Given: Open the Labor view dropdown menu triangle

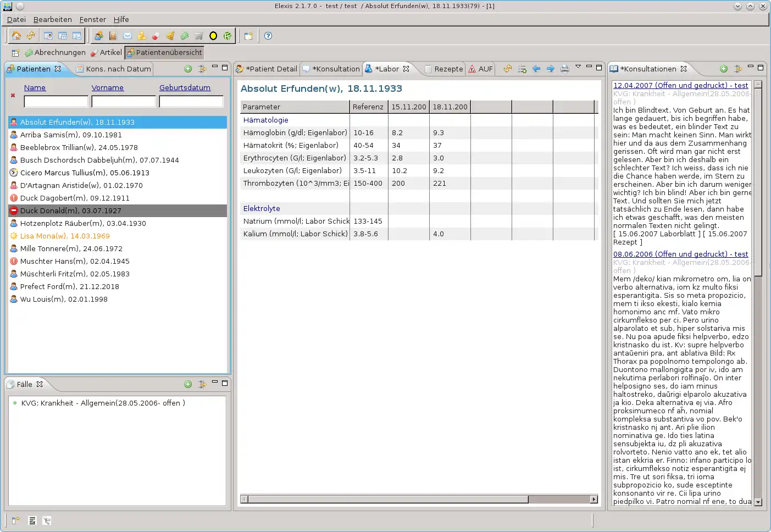Looking at the screenshot, I should point(578,66).
